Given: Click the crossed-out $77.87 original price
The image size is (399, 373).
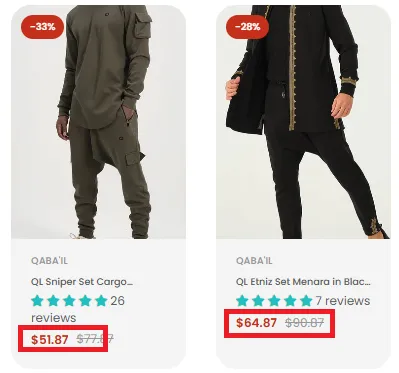Looking at the screenshot, I should 95,339.
